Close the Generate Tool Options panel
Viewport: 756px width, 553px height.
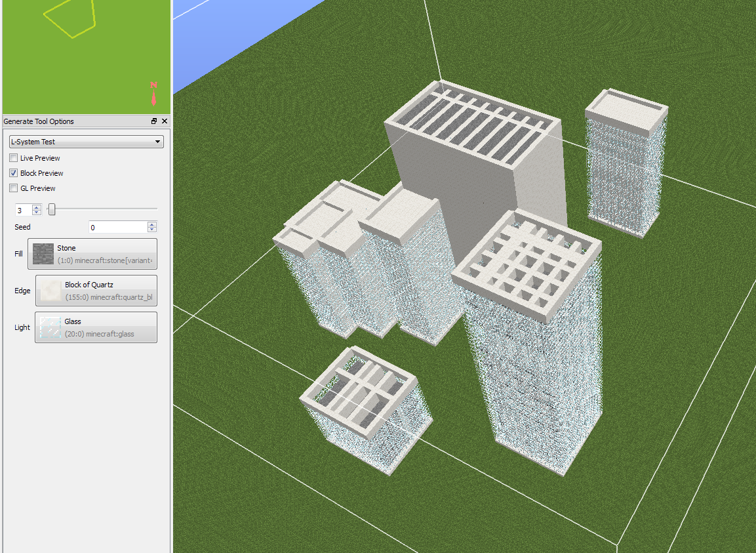click(165, 121)
